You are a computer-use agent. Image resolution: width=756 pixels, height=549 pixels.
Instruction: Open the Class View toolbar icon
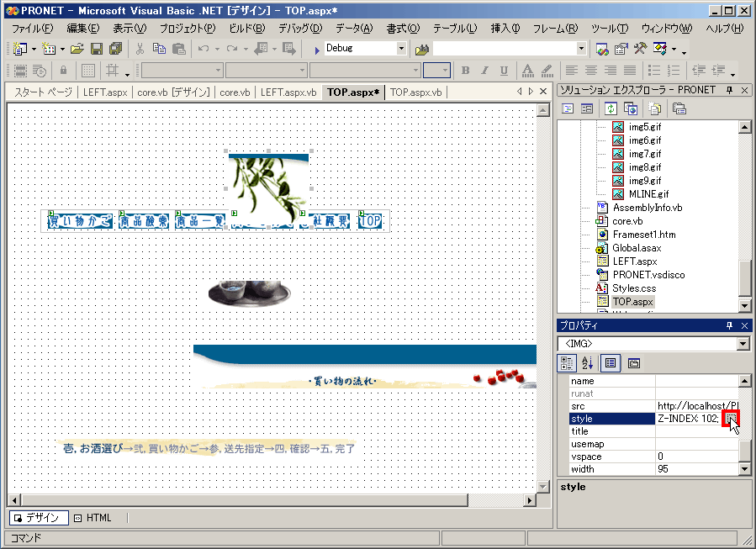pos(659,48)
